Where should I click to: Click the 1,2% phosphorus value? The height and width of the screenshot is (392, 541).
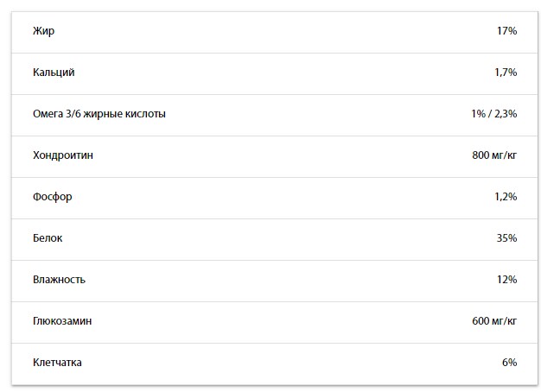pyautogui.click(x=506, y=197)
